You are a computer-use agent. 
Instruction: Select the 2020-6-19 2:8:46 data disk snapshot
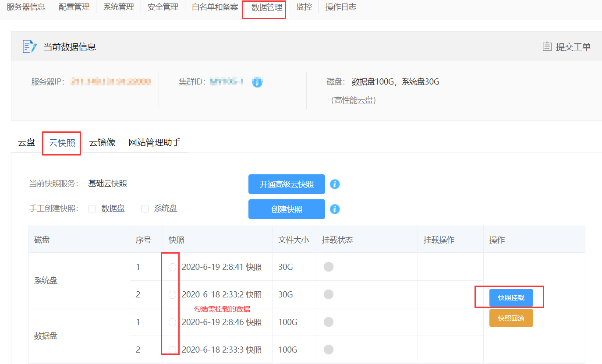coord(173,322)
